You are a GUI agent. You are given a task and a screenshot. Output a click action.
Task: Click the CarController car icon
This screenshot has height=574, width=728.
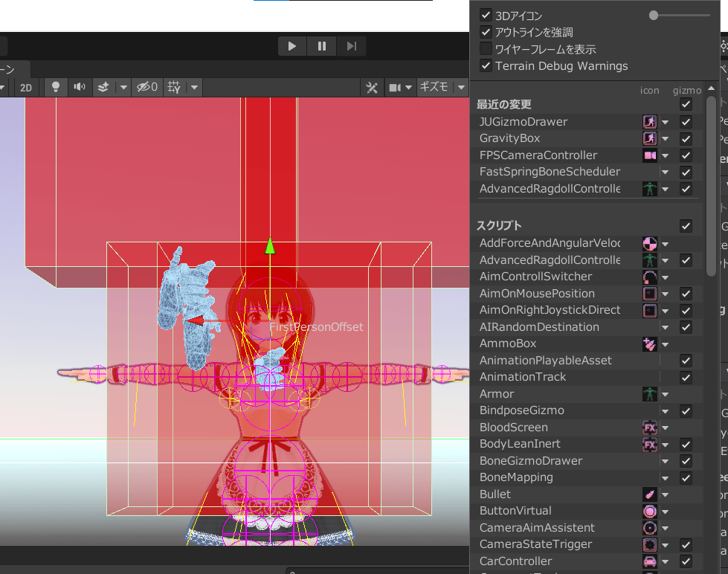(x=650, y=561)
